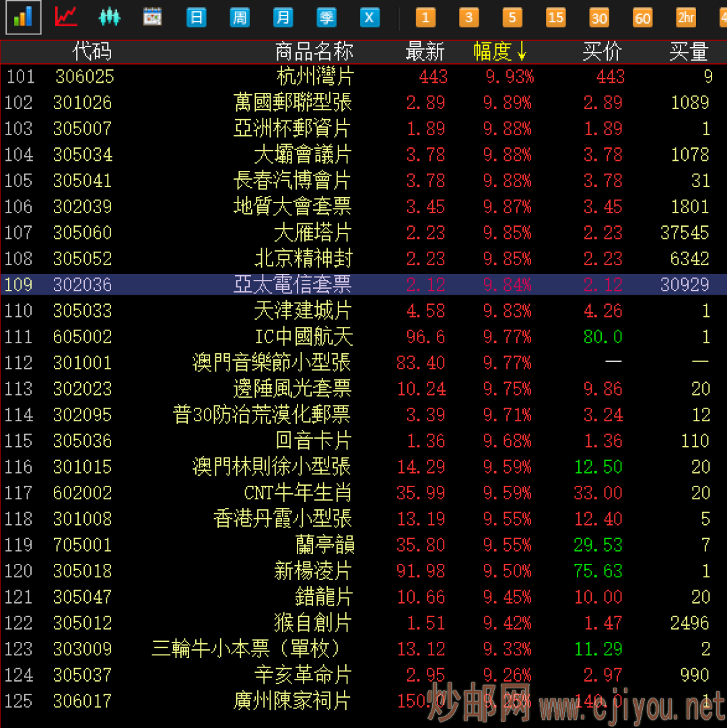Sort the list by the 最新 column

pyautogui.click(x=425, y=52)
